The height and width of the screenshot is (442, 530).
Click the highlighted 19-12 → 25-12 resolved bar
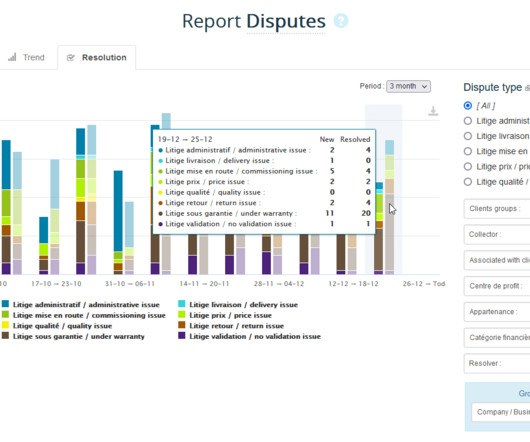tap(389, 207)
